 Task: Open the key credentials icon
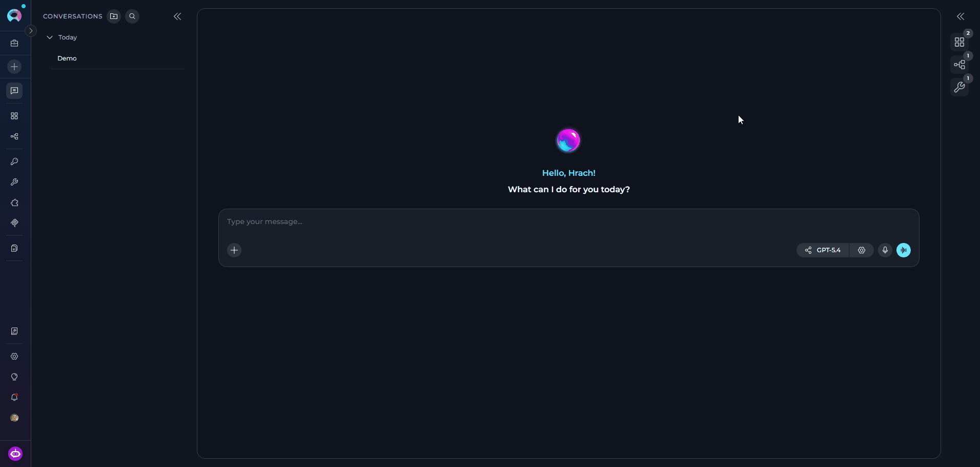(14, 161)
